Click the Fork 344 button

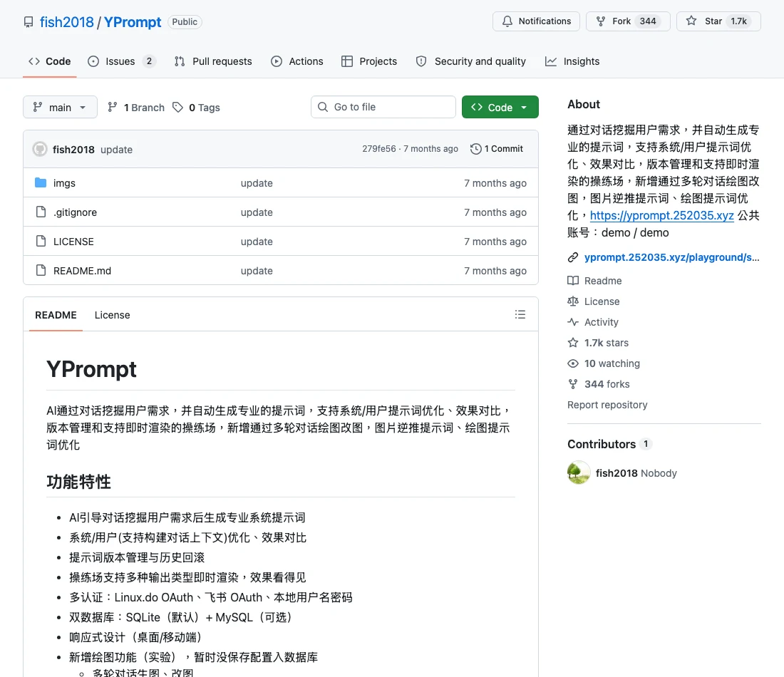[x=628, y=21]
